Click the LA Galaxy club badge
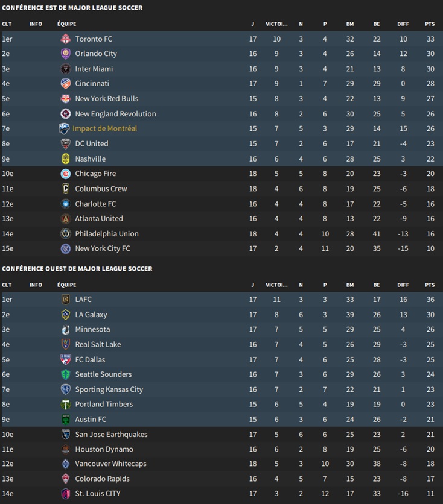 (66, 315)
